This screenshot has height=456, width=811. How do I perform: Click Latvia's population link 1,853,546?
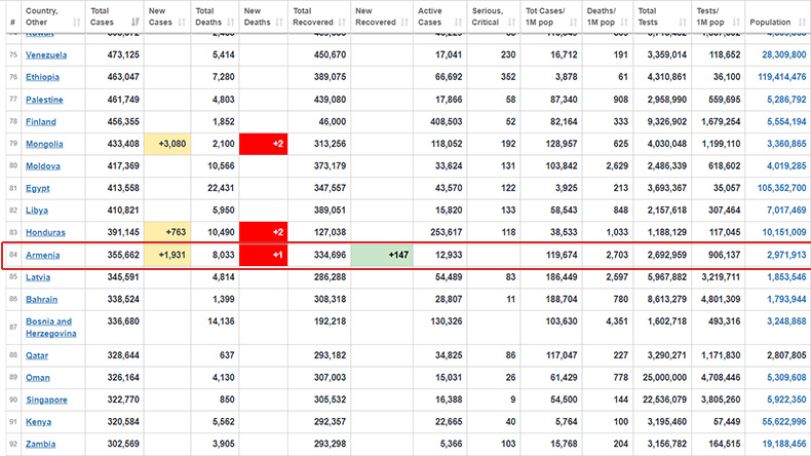787,277
